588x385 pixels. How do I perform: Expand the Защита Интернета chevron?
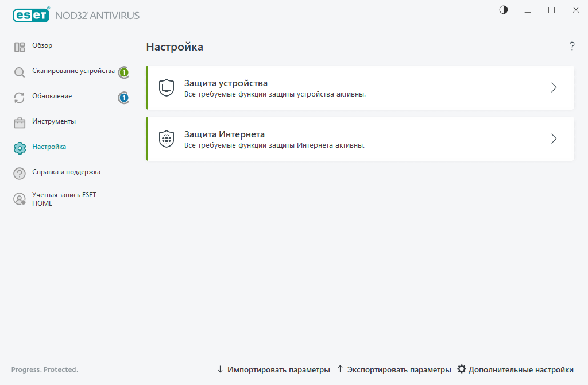click(x=554, y=139)
